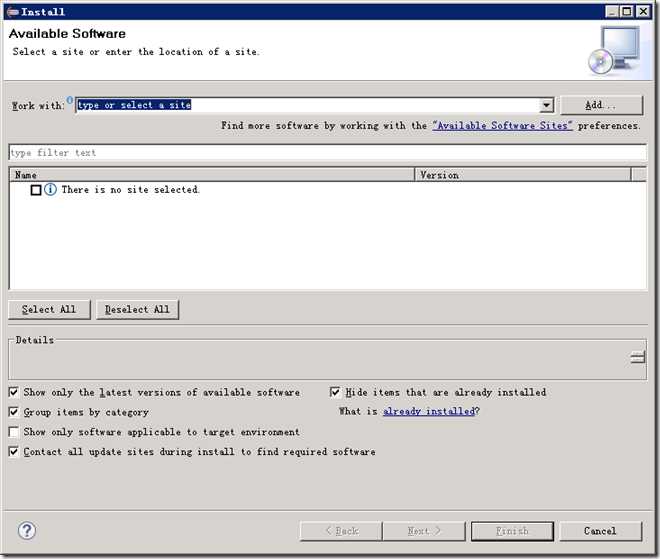Viewport: 660px width, 559px height.
Task: Click the info icon beside Work with
Action: 70,99
